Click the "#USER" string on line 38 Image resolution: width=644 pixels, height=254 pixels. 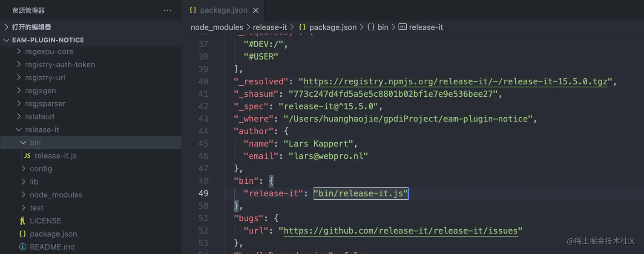tap(261, 56)
